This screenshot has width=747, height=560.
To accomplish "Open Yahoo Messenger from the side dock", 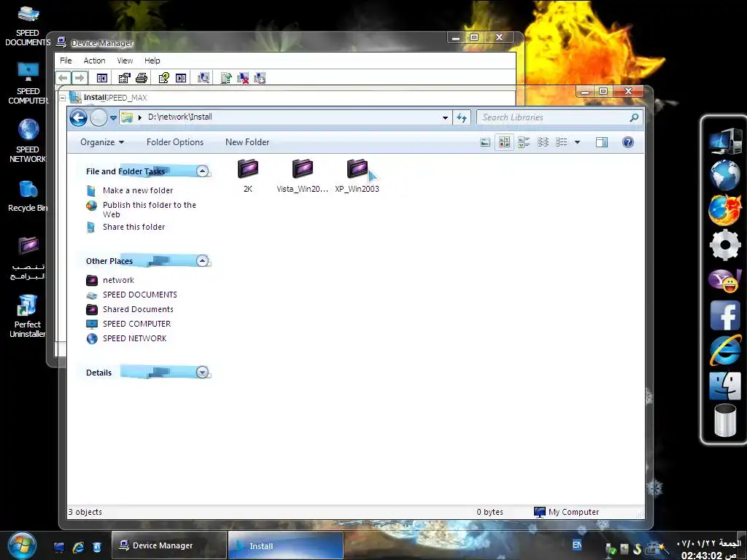I will pyautogui.click(x=725, y=280).
